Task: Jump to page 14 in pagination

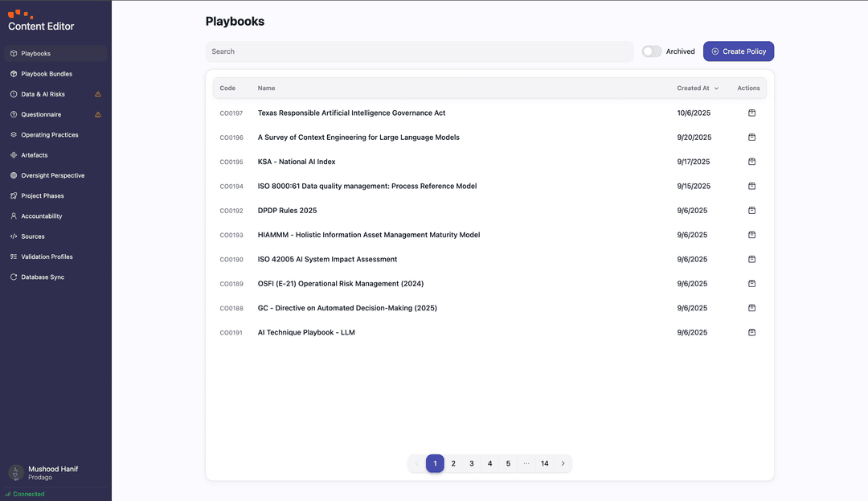Action: [x=544, y=464]
